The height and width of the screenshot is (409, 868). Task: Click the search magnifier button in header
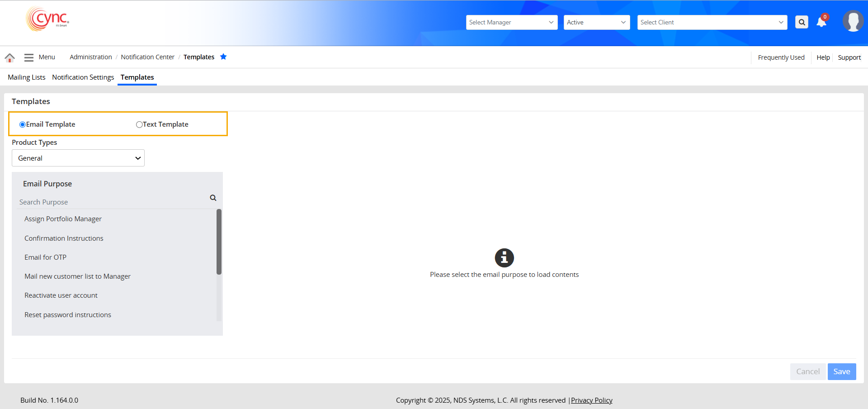[x=802, y=22]
